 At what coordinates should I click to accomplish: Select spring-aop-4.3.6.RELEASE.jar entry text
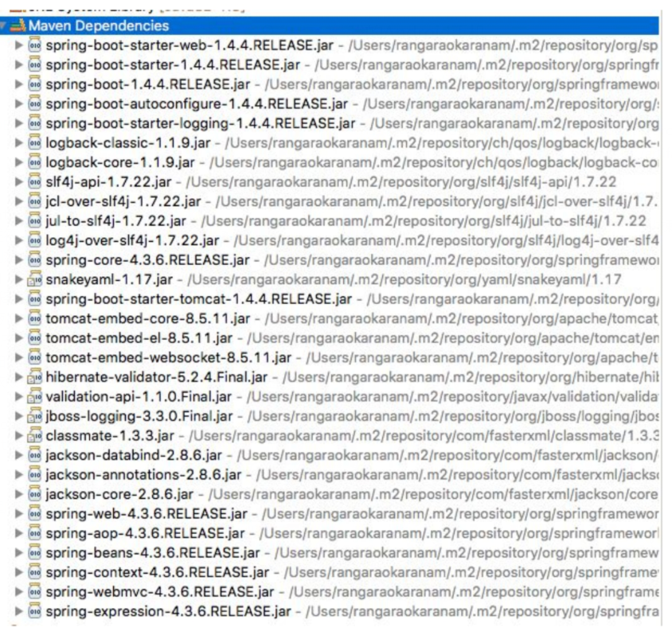[x=145, y=533]
